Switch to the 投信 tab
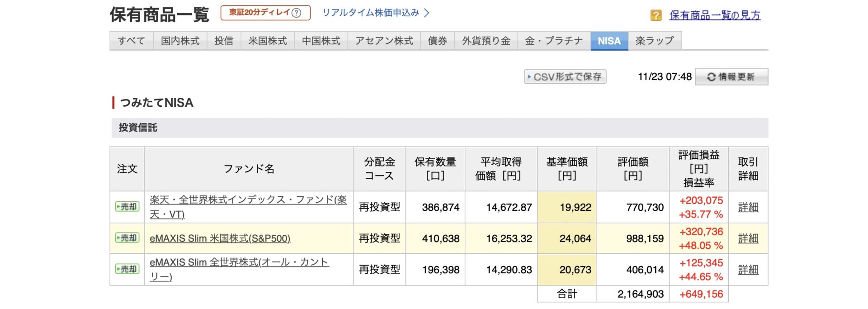868x309 pixels. (x=224, y=41)
